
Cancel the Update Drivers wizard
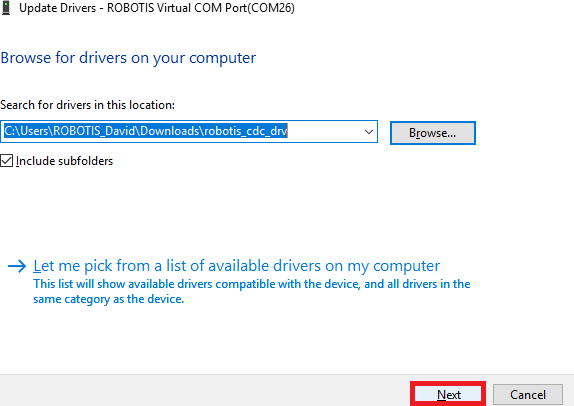528,395
